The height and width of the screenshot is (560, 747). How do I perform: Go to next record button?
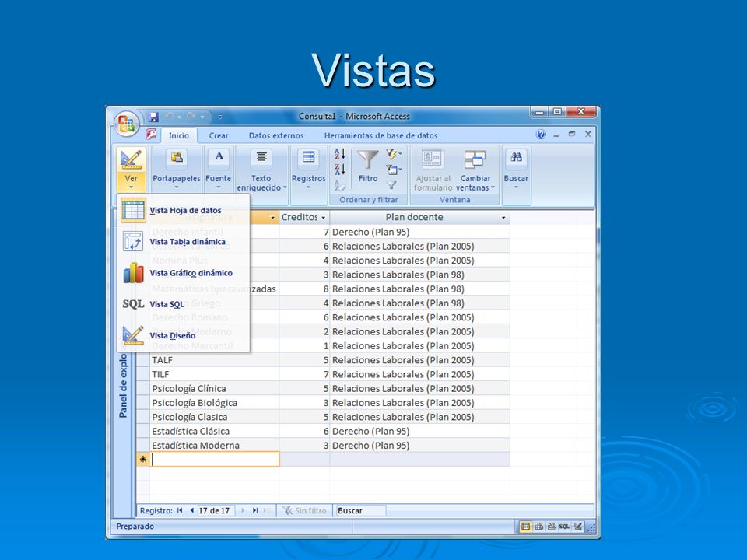tap(243, 510)
